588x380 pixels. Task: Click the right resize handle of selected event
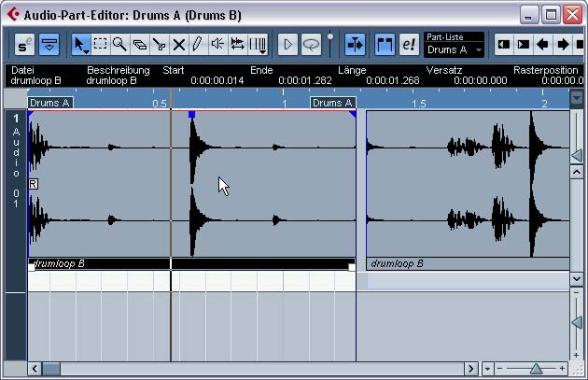[352, 267]
